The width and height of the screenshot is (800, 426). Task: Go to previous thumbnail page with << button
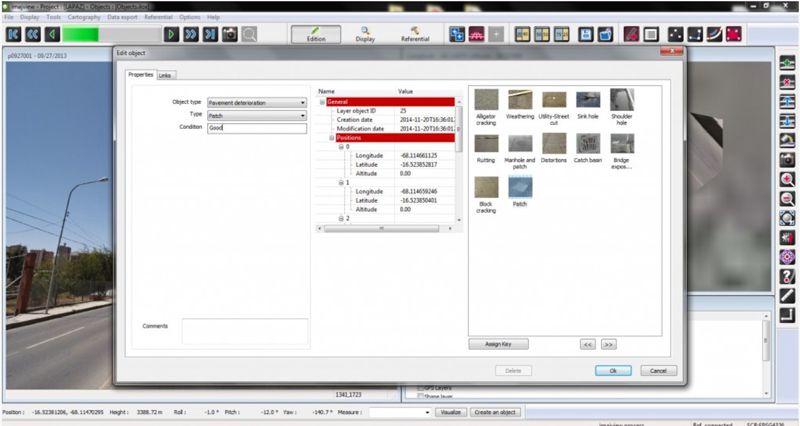click(588, 345)
